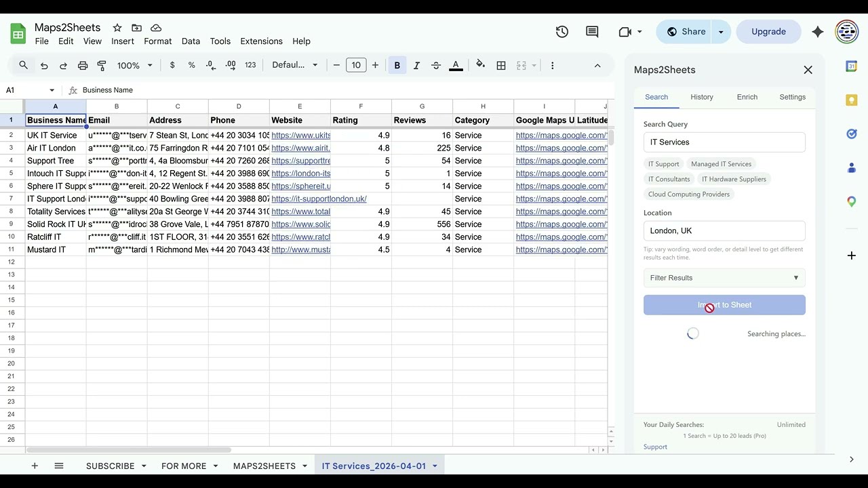Increase font size with plus button

(375, 65)
